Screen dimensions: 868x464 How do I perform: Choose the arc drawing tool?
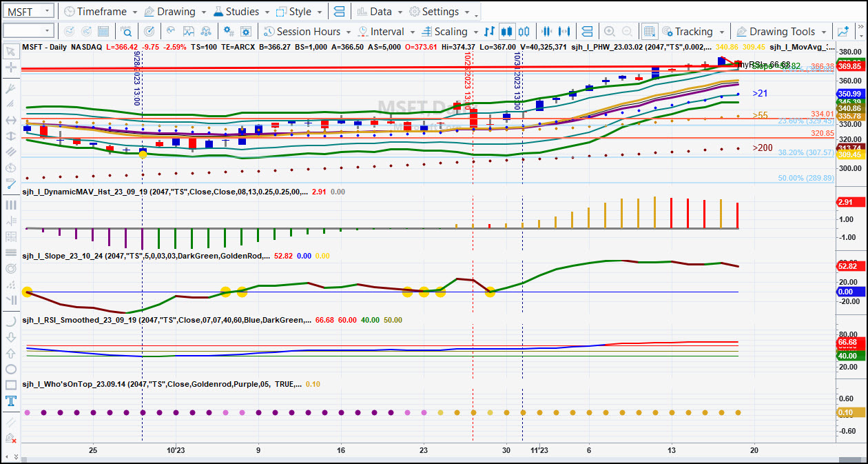coord(11,321)
